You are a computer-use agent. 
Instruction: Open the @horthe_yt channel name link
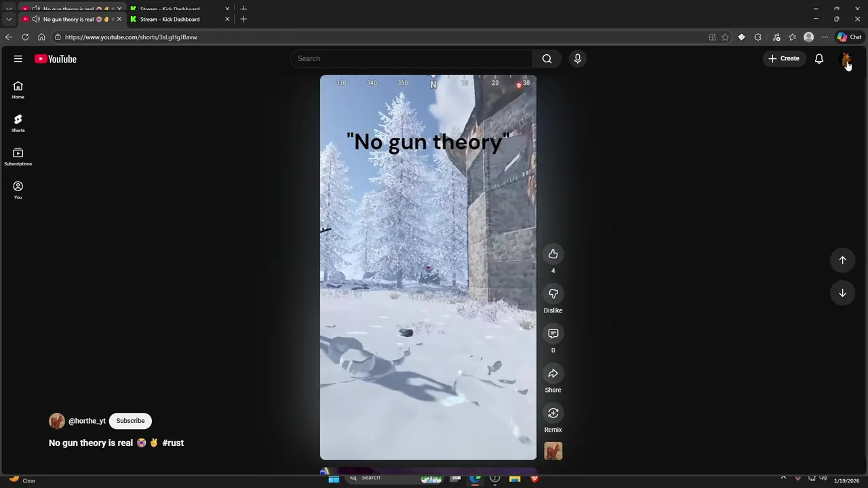pos(87,421)
